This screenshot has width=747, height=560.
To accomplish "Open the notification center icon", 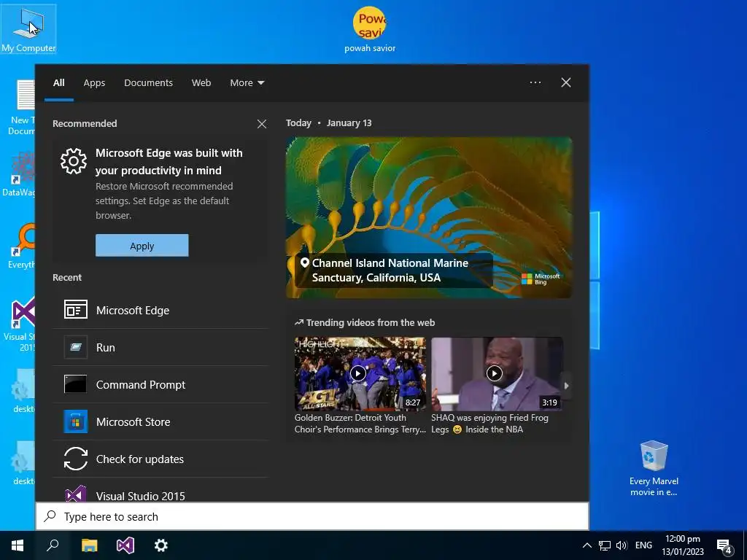I will (724, 547).
